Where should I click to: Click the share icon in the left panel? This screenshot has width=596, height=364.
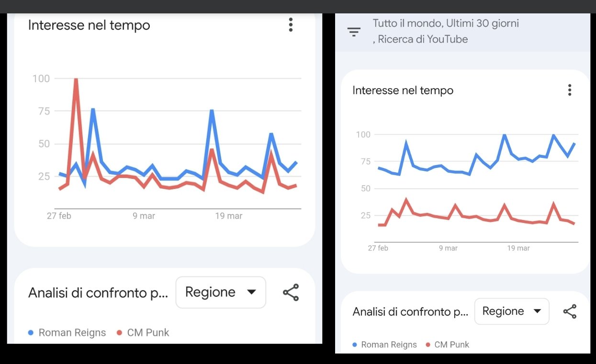pyautogui.click(x=291, y=292)
